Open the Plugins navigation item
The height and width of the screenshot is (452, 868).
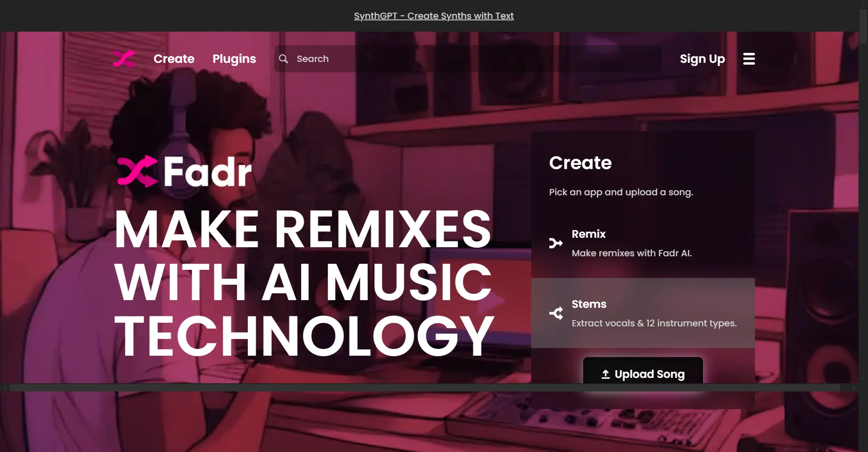(x=234, y=59)
